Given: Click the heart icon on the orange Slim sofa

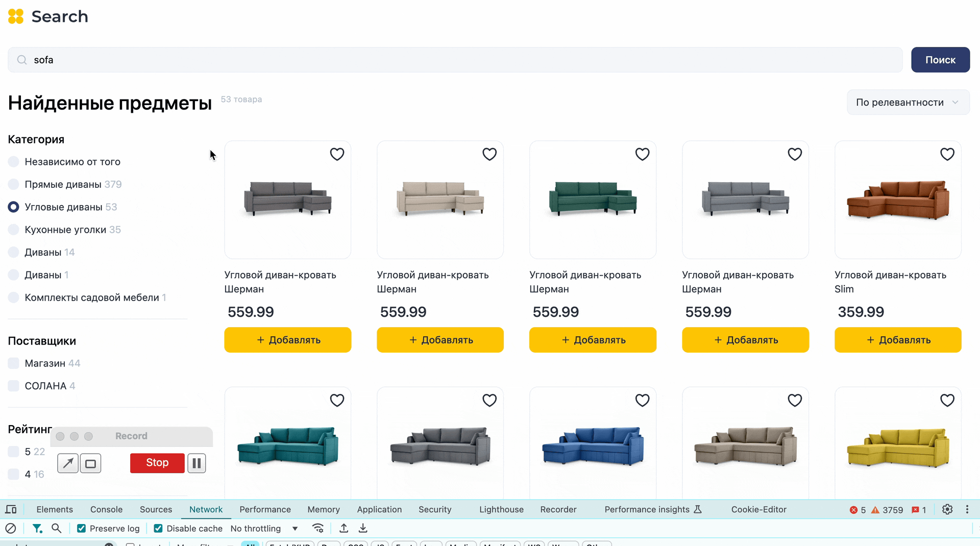Looking at the screenshot, I should click(947, 154).
